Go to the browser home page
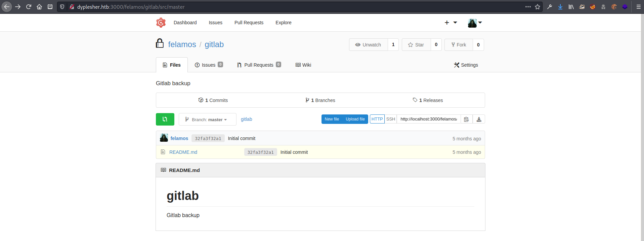 (x=39, y=7)
